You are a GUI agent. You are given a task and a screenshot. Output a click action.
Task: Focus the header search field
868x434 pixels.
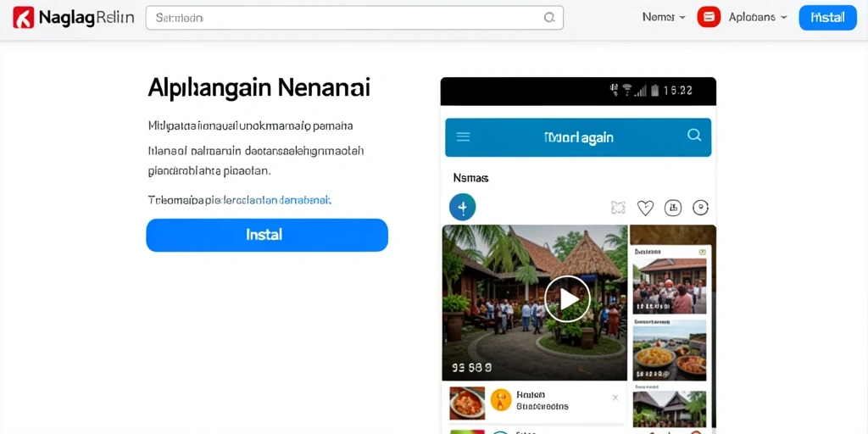354,18
